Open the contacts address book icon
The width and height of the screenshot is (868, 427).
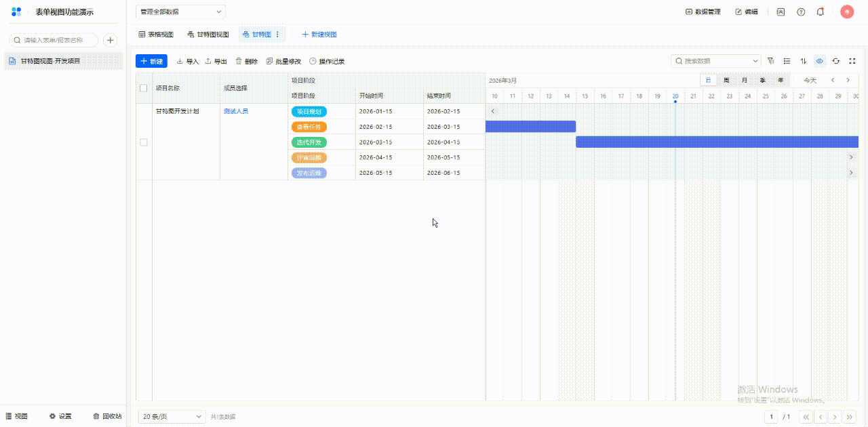pos(781,12)
